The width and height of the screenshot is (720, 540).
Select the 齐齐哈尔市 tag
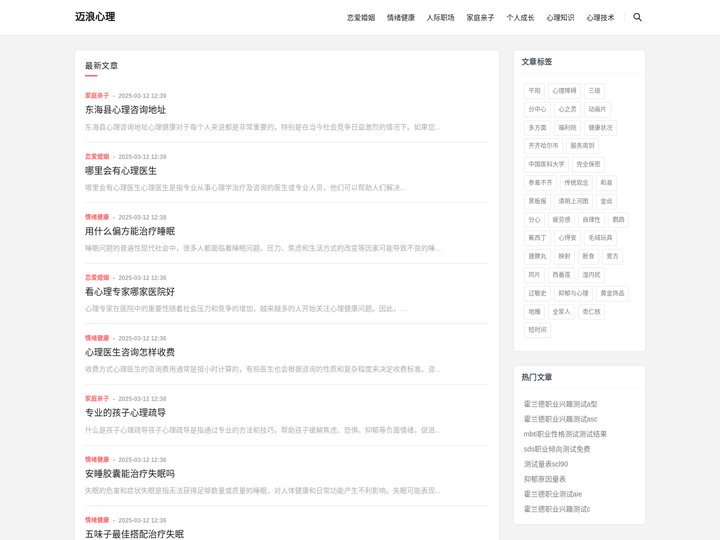pyautogui.click(x=543, y=146)
